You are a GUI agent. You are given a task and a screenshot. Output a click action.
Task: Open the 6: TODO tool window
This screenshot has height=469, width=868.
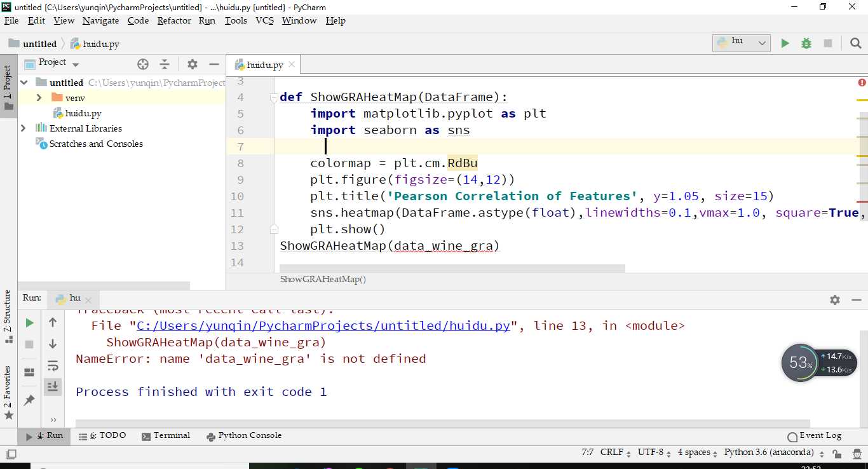102,436
